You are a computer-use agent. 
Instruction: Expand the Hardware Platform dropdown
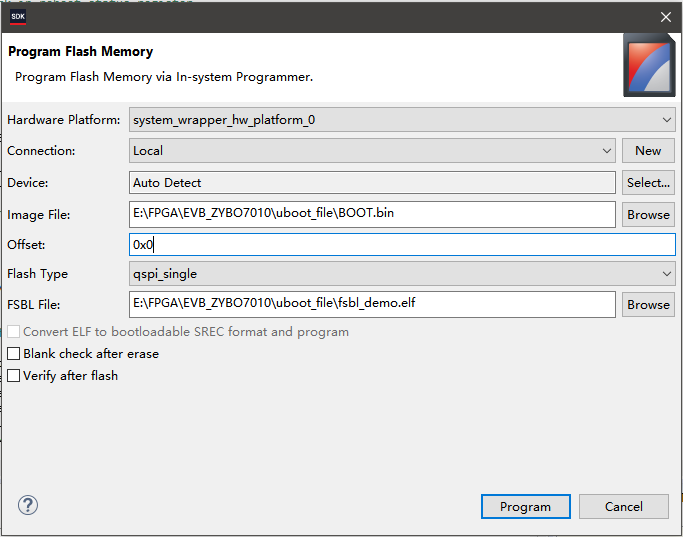667,120
